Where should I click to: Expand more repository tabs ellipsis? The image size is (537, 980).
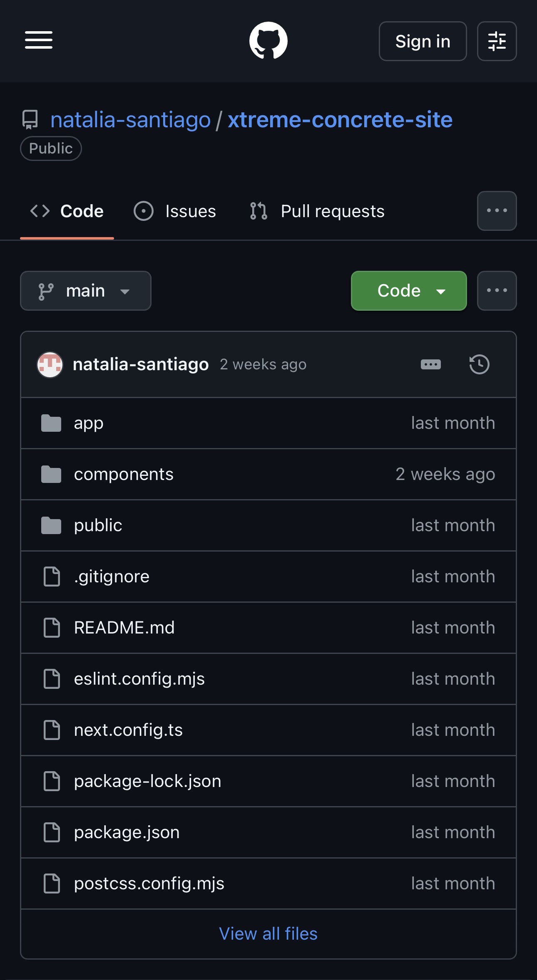pyautogui.click(x=497, y=211)
